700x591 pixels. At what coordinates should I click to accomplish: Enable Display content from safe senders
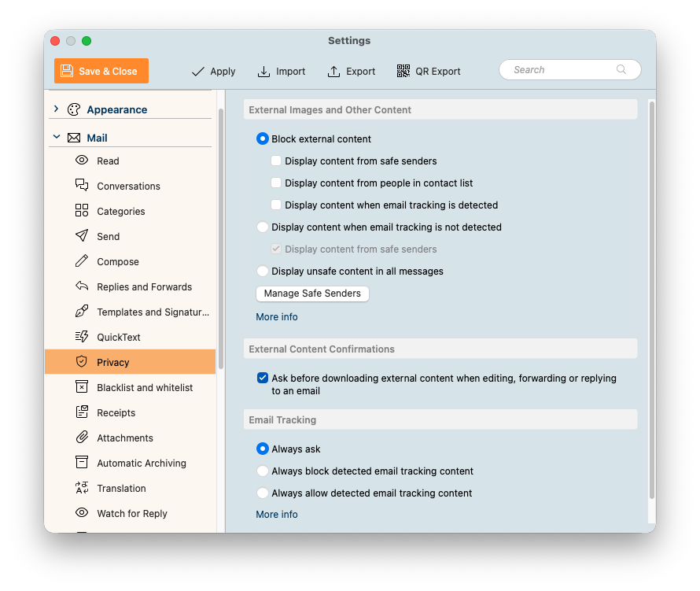click(x=276, y=161)
